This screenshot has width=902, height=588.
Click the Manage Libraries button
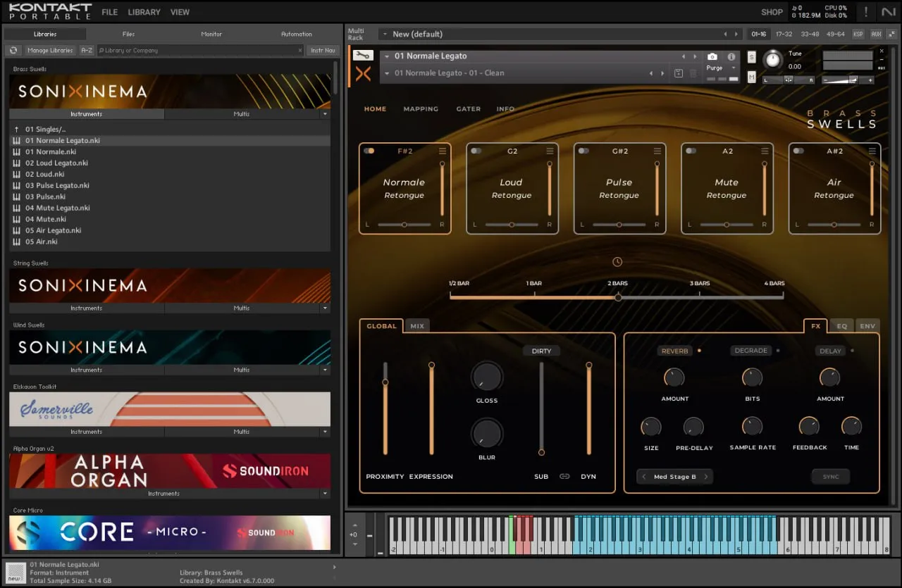point(50,51)
